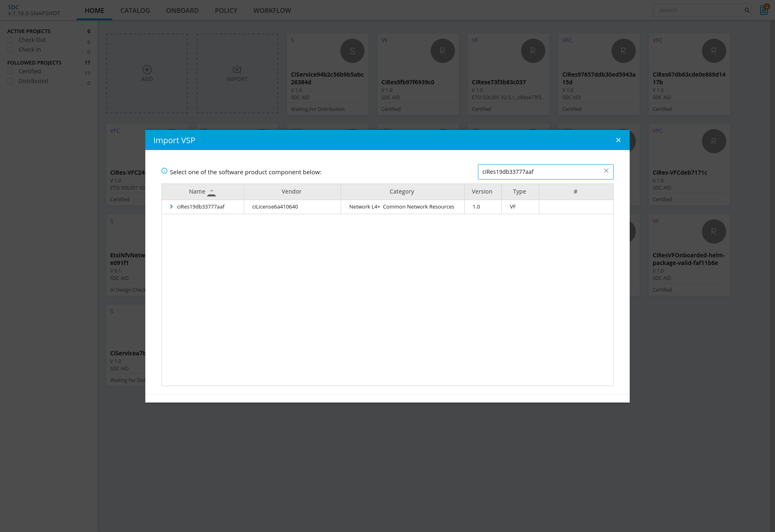
Task: Tick the Distributed filter checkbox
Action: 10,81
